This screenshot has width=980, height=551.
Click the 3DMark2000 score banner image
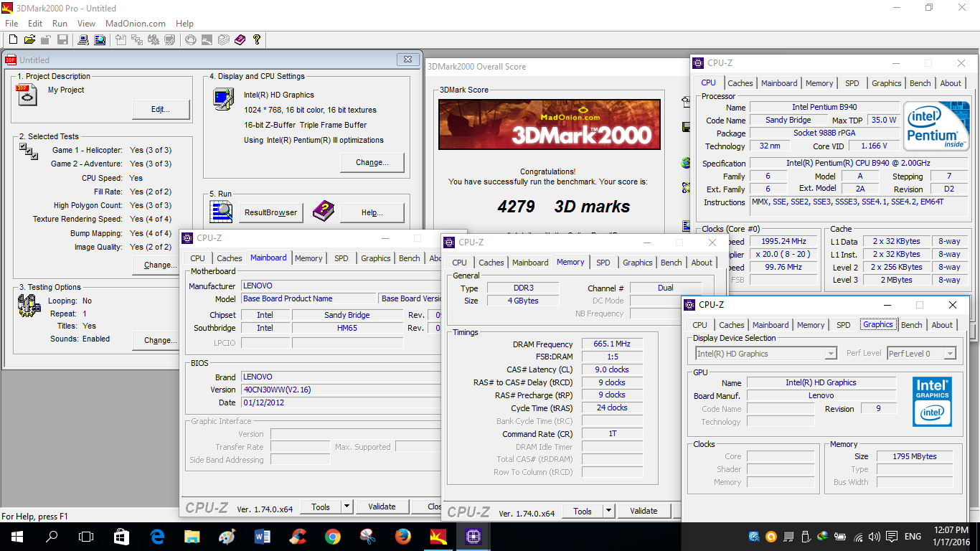pos(549,124)
